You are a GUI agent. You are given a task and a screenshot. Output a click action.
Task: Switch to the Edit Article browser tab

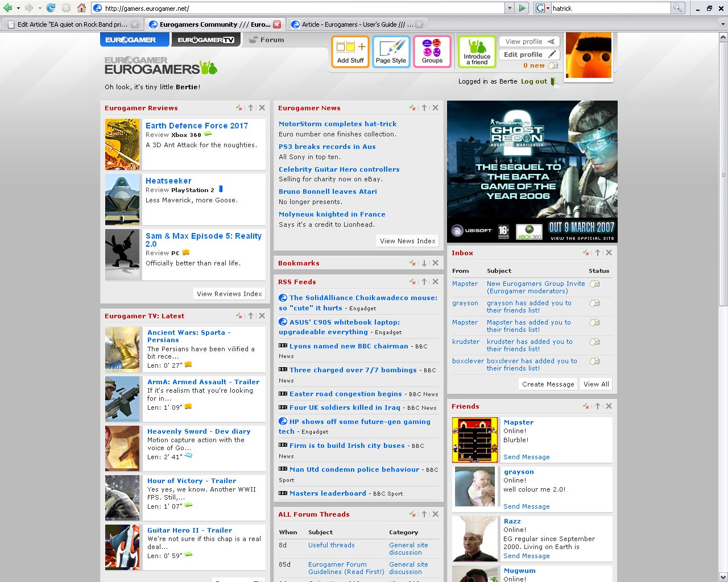(x=73, y=24)
